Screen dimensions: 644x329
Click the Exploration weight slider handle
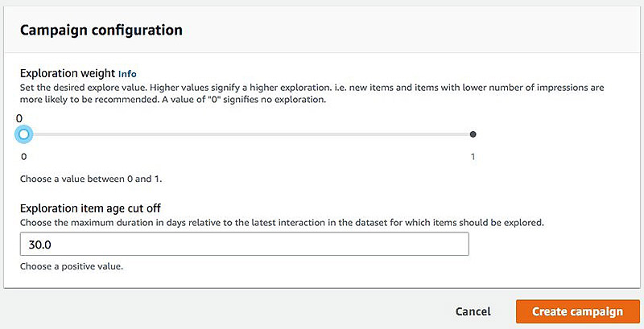tap(24, 134)
